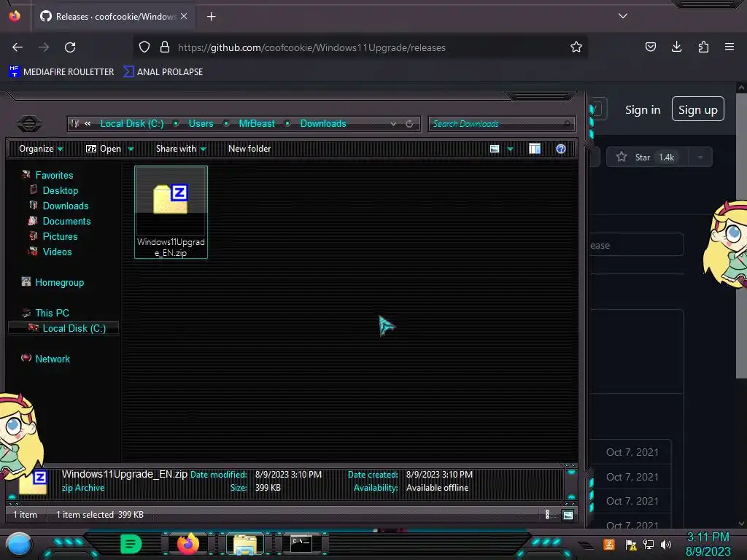Image resolution: width=747 pixels, height=560 pixels.
Task: Expand the view options dropdown arrow
Action: coord(510,149)
